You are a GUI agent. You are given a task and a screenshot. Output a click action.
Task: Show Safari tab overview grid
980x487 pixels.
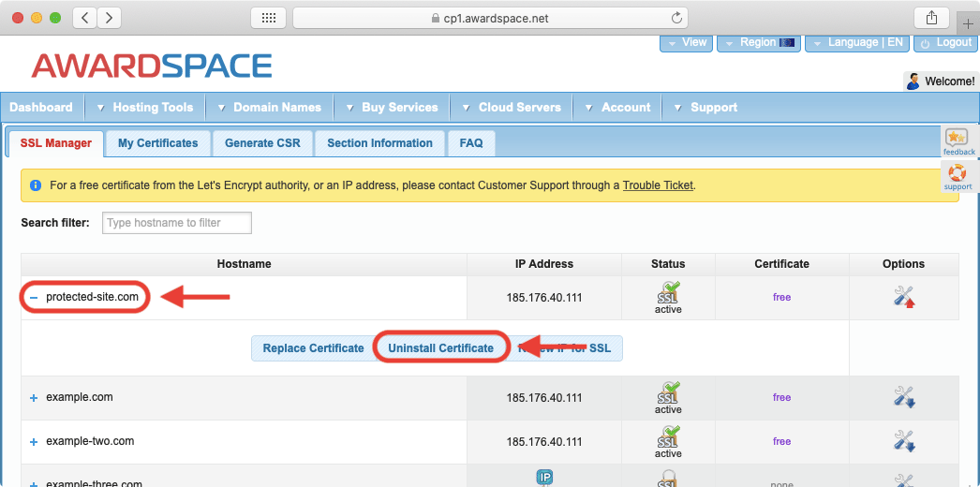click(x=268, y=18)
